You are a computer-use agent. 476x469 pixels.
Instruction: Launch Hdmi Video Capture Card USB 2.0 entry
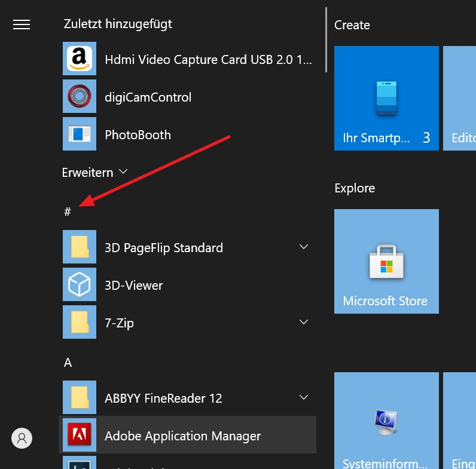pos(187,59)
